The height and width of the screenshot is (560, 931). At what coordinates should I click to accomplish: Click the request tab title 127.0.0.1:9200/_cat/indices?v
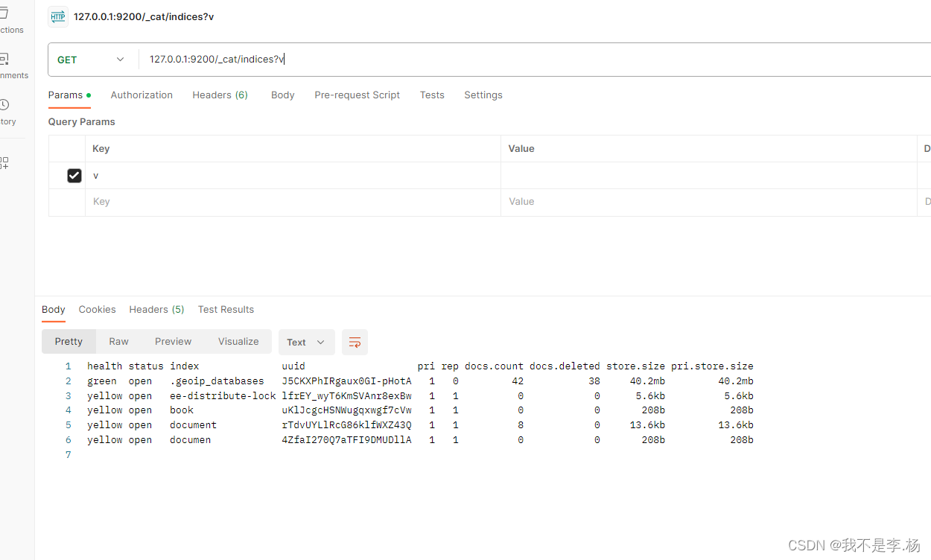[144, 16]
